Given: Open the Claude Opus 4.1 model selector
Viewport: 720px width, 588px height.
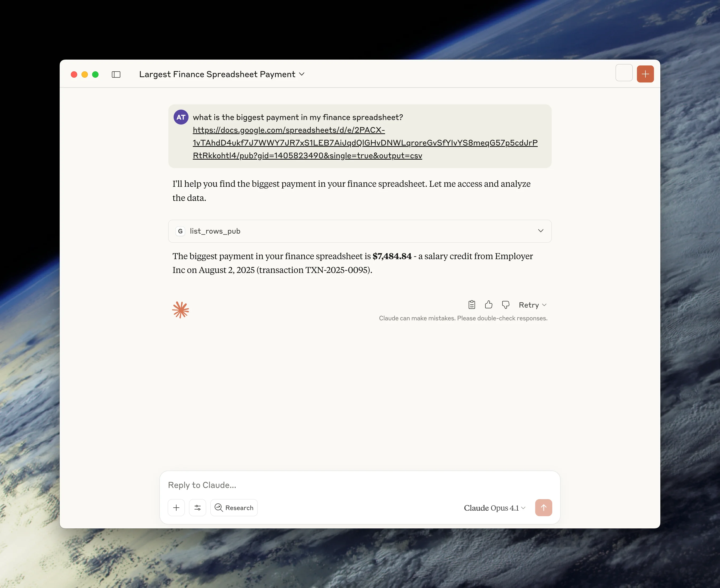Looking at the screenshot, I should pos(494,508).
